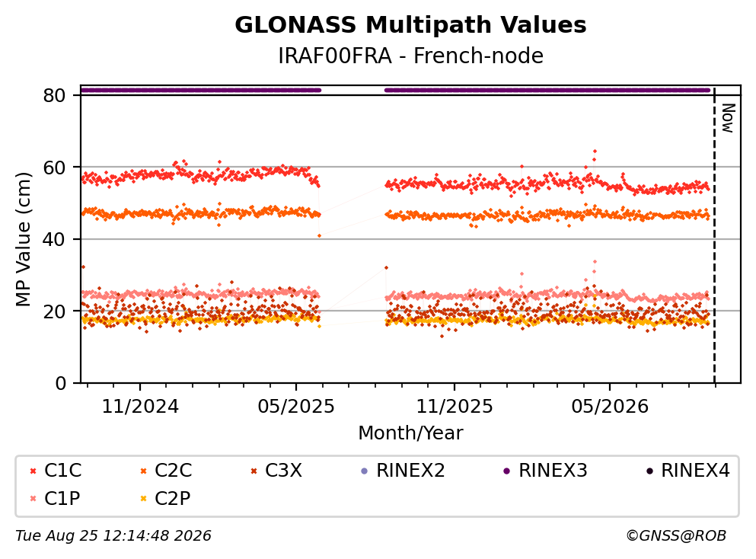This screenshot has height=559, width=756.
Task: Click the 0 y-axis tick label
Action: tap(60, 383)
